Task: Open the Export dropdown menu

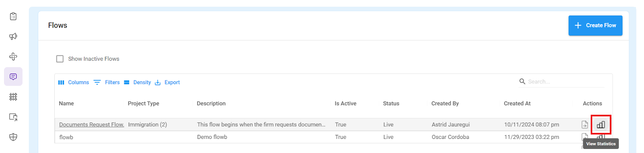Action: tap(167, 82)
